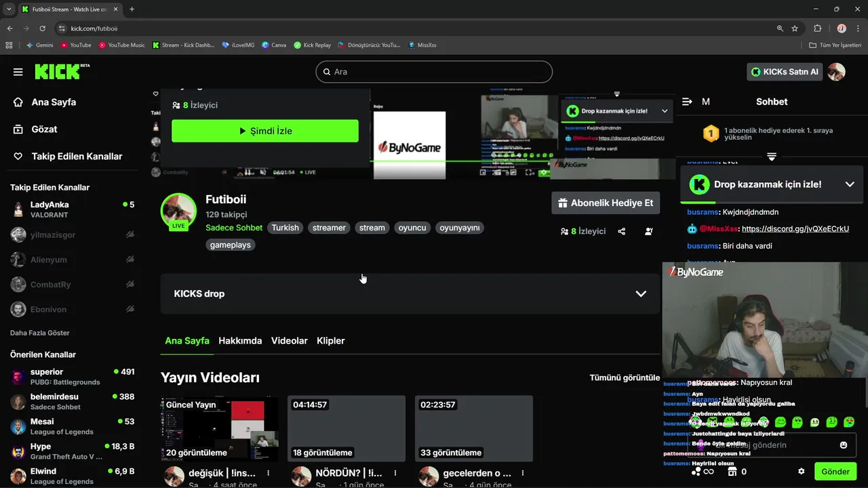Open Tüm Yer İşaretleri bookmarks folder
The width and height of the screenshot is (868, 488).
[x=835, y=45]
